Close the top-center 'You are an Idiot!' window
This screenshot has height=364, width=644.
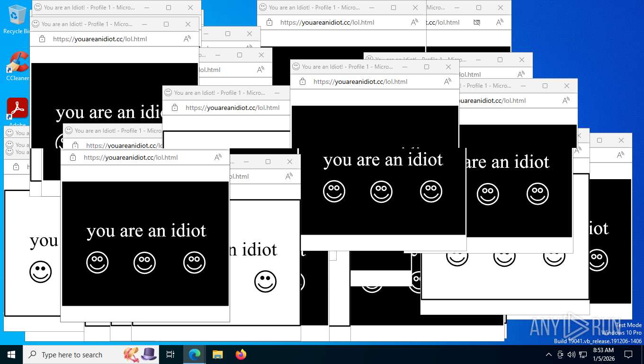pos(415,8)
